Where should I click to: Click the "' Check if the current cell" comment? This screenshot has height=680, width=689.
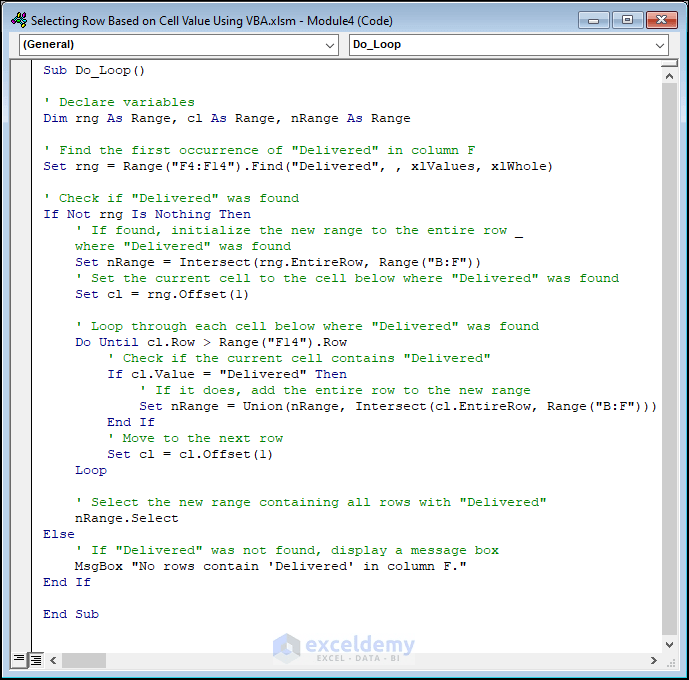click(x=299, y=358)
